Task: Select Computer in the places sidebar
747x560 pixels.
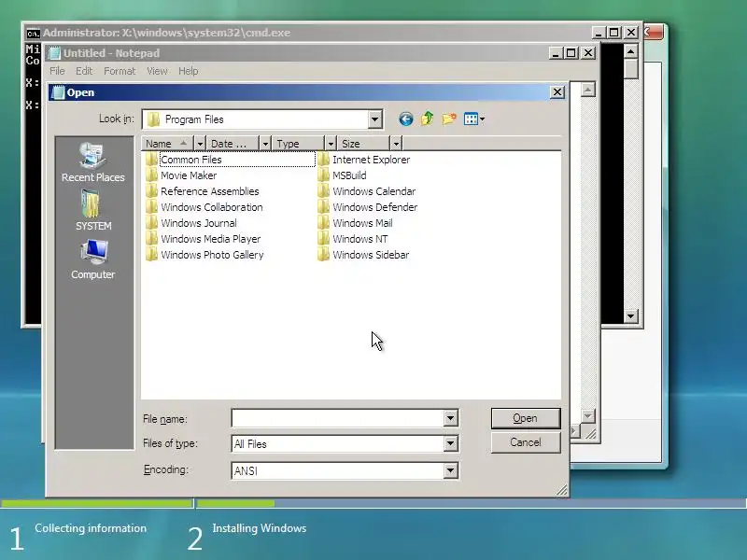Action: 93,259
